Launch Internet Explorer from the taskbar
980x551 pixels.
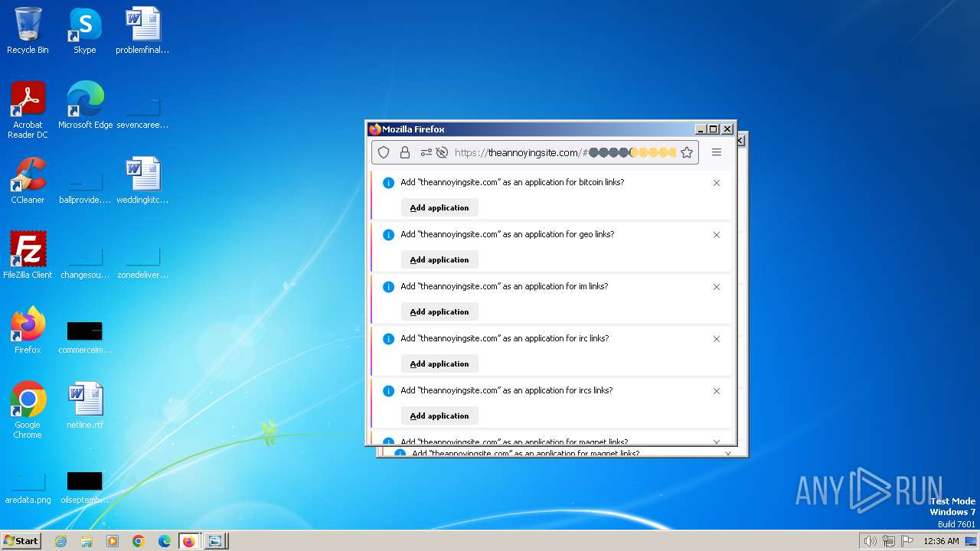(60, 541)
